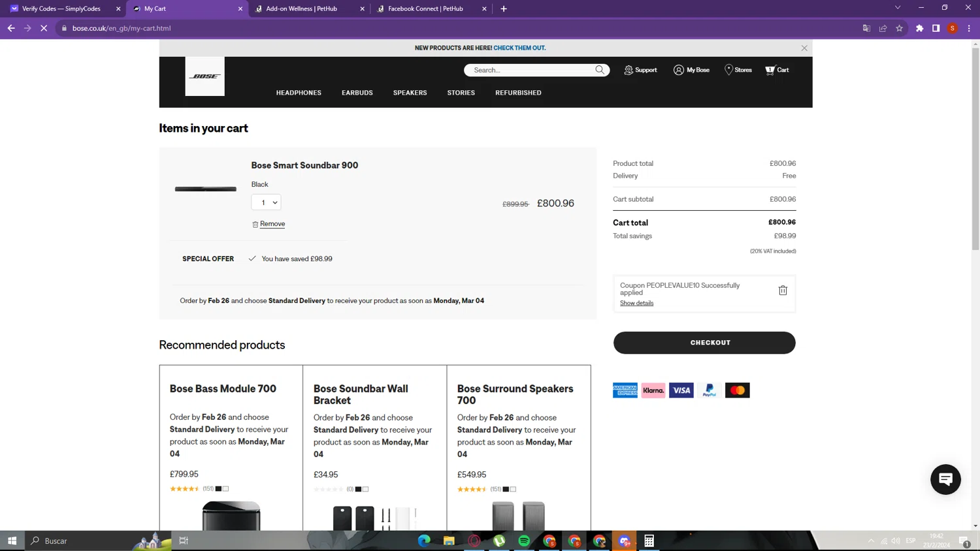Image resolution: width=980 pixels, height=551 pixels.
Task: Select black swatch for Surround Speakers 700
Action: point(506,489)
